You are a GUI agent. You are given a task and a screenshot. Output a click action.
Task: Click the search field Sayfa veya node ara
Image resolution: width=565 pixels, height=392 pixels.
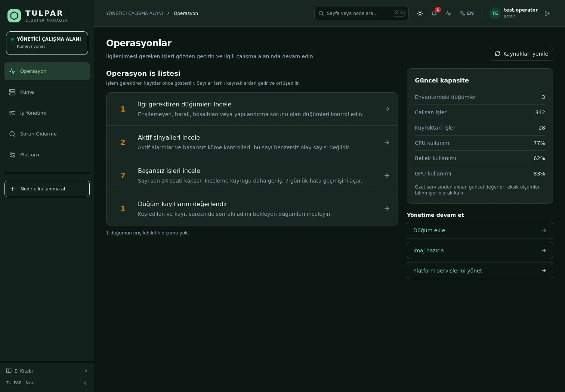tap(361, 13)
